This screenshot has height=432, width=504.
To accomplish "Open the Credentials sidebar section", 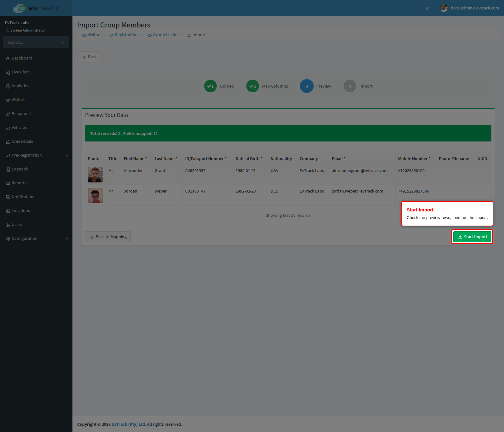I will click(36, 141).
